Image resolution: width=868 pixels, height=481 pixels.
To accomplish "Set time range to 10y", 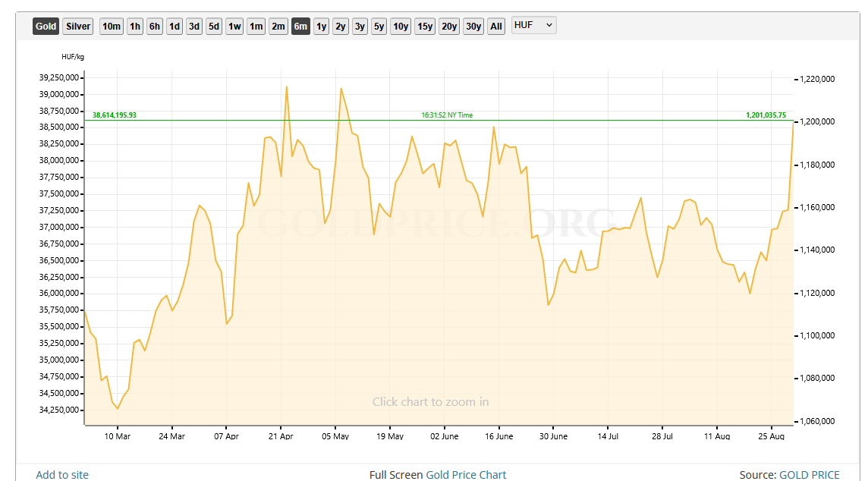I will (x=400, y=26).
